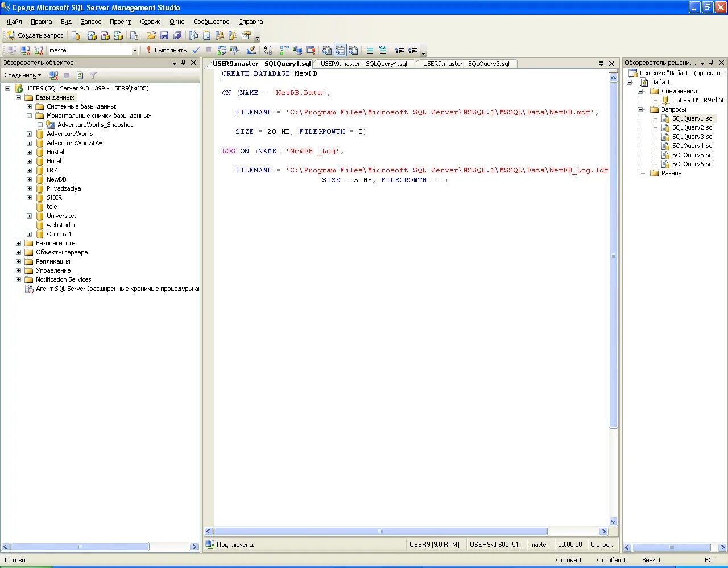Open the Файл menu
The width and height of the screenshot is (728, 568).
pos(14,22)
